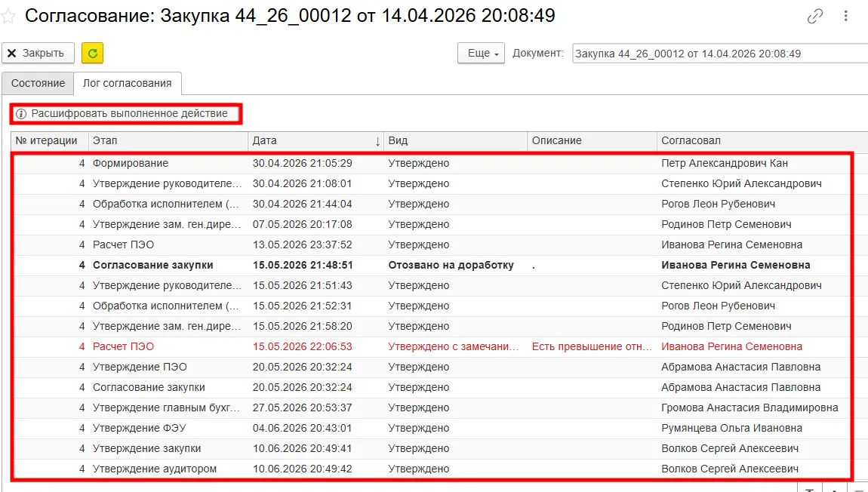The height and width of the screenshot is (492, 868).
Task: Click the Этап column header
Action: pos(168,140)
